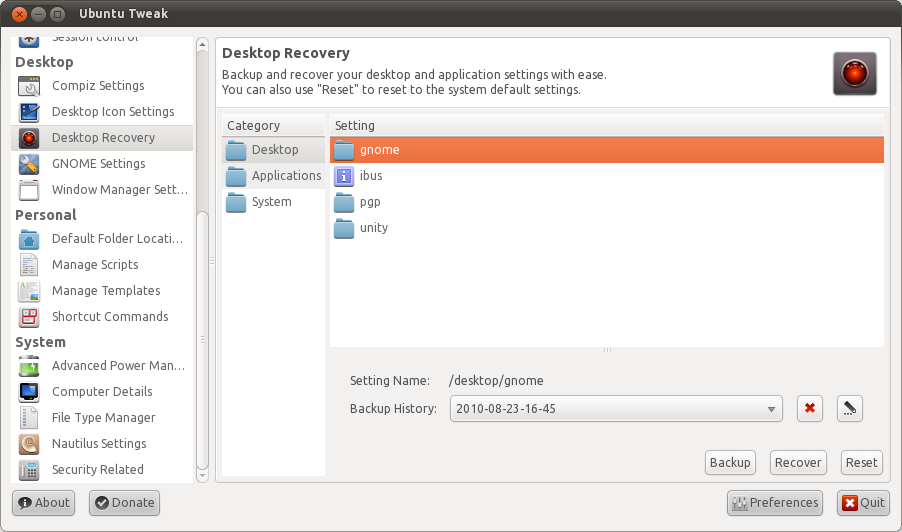Click the Manage Templates icon

(x=29, y=291)
